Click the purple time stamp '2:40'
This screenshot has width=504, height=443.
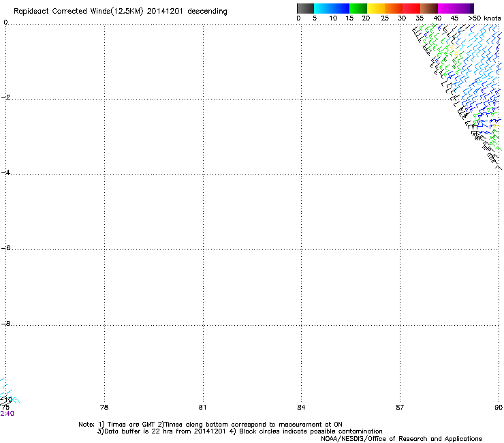coord(7,414)
